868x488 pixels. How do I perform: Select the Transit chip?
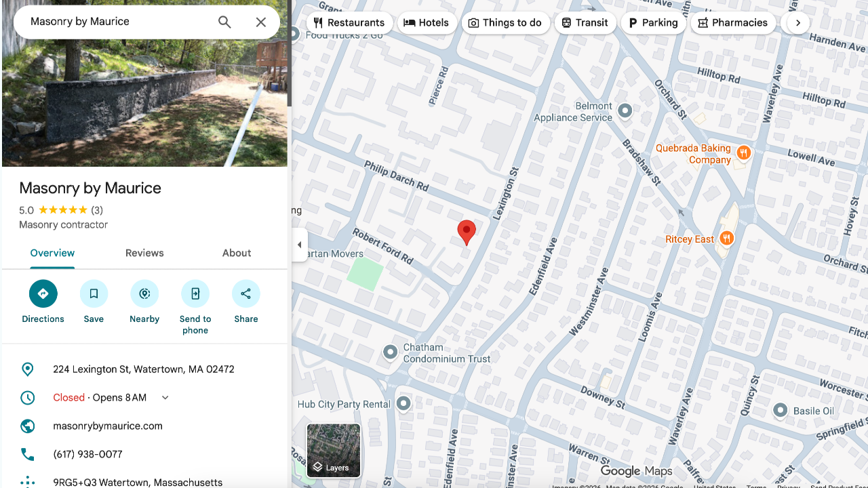click(585, 23)
